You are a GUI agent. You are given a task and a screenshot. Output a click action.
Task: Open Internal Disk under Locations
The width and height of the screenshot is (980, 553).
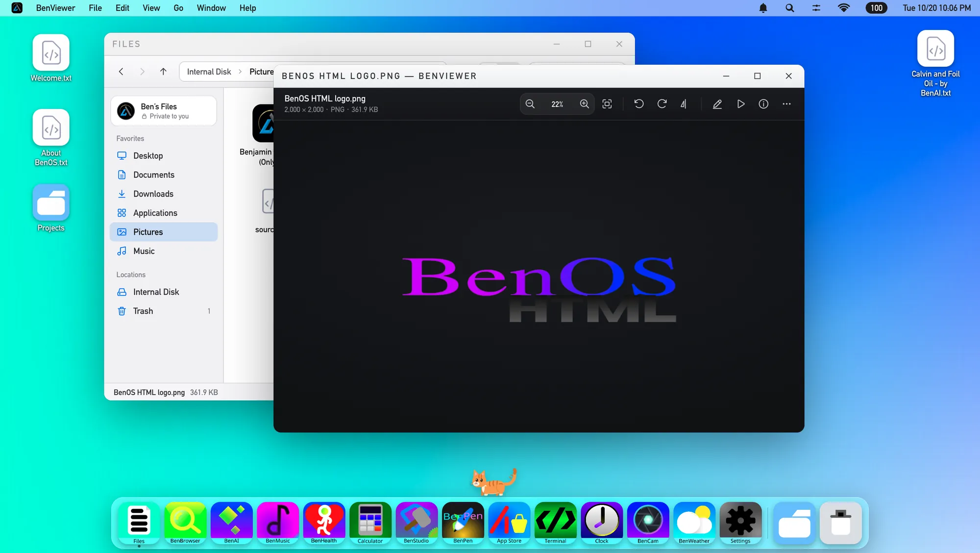tap(164, 292)
